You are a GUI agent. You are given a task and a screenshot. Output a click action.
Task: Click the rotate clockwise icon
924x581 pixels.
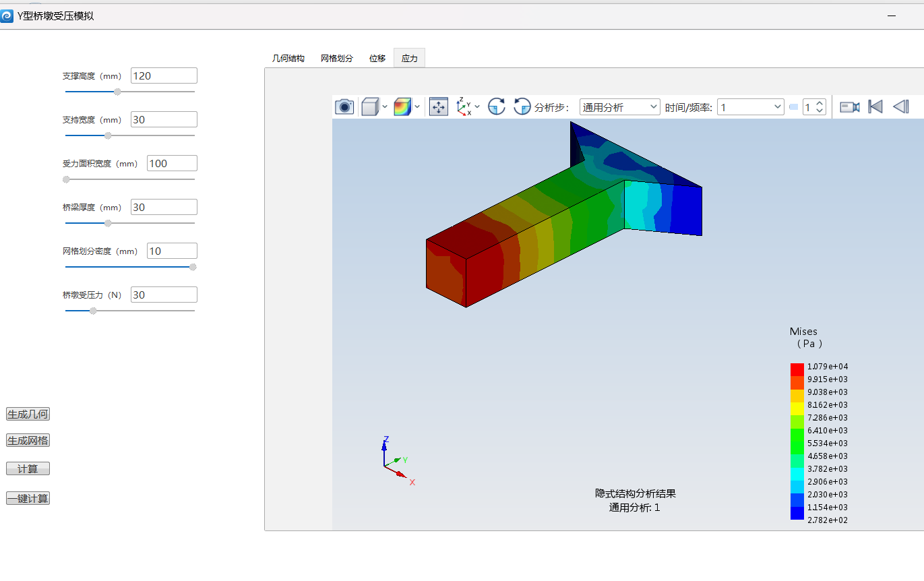[x=497, y=106]
